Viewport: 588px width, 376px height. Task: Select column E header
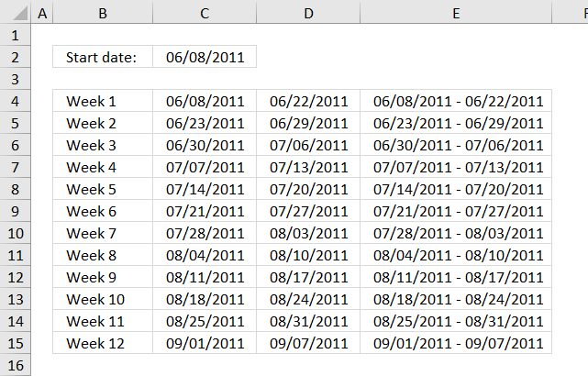(x=456, y=12)
